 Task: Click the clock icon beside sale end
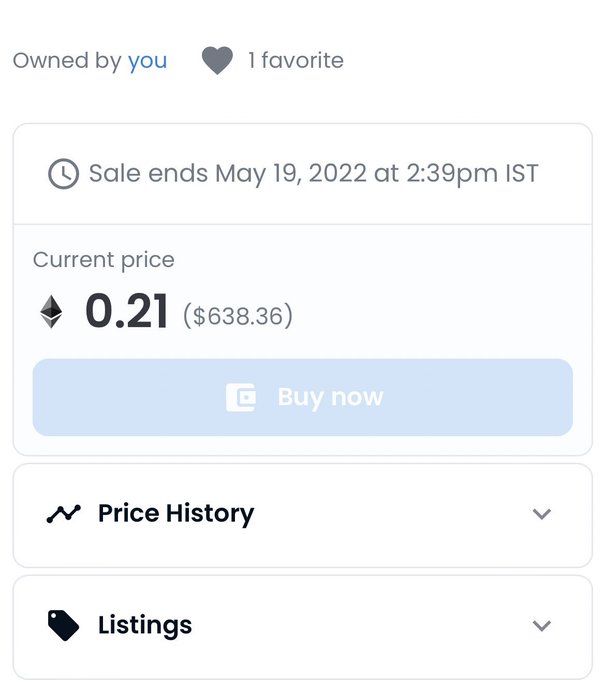point(63,174)
